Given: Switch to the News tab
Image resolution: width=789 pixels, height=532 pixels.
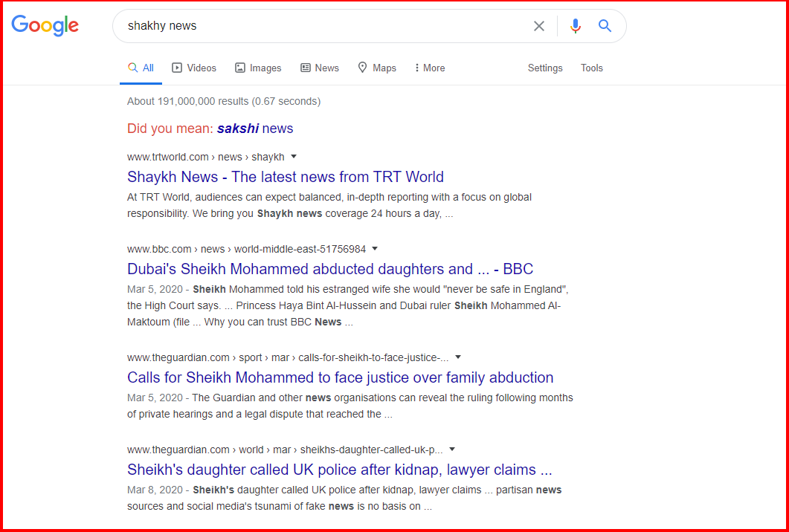Looking at the screenshot, I should click(x=320, y=68).
